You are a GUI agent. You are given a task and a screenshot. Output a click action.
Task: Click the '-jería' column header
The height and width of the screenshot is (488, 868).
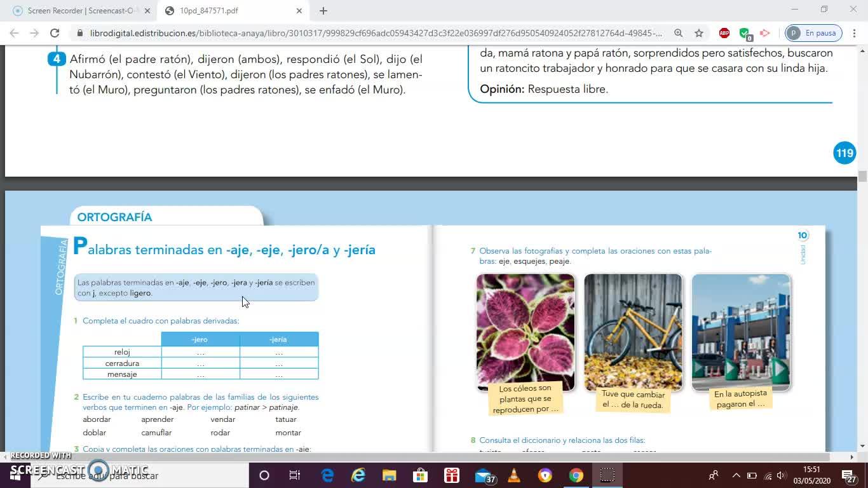279,339
